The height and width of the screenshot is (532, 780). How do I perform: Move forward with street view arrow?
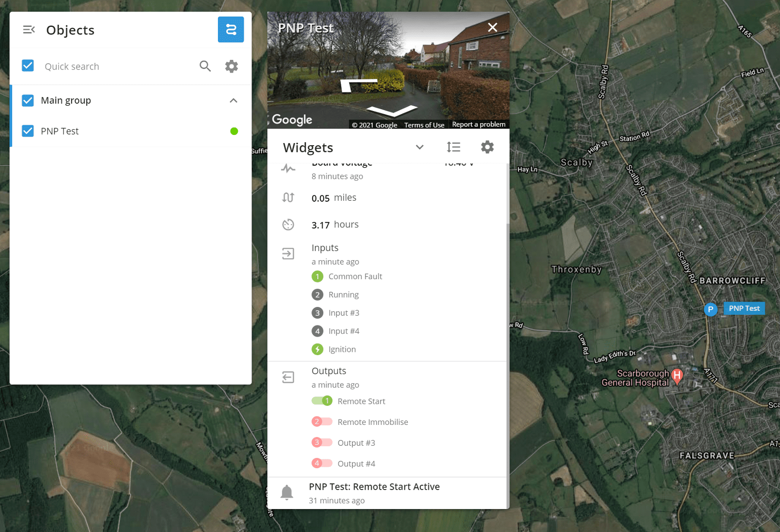click(392, 111)
